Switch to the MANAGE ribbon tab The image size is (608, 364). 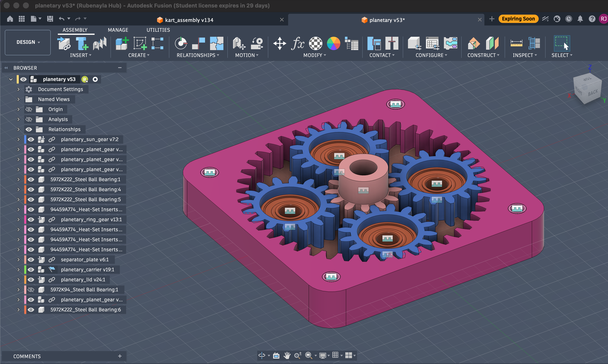point(118,30)
